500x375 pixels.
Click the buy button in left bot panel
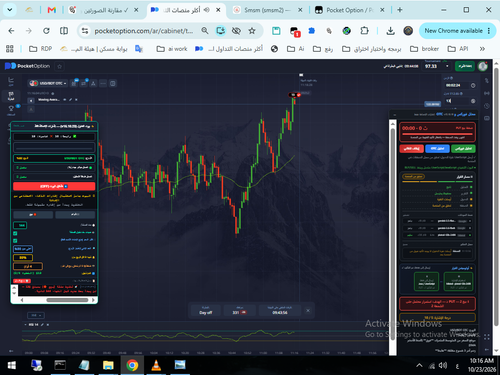(x=75, y=214)
